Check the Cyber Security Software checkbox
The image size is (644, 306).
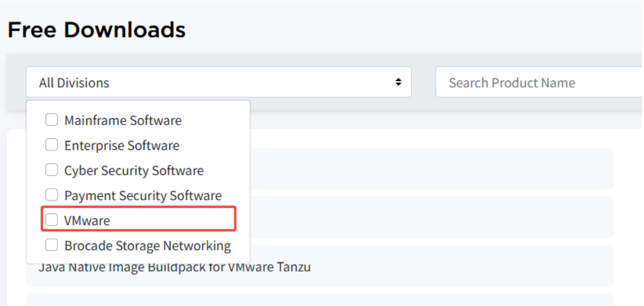click(x=51, y=170)
